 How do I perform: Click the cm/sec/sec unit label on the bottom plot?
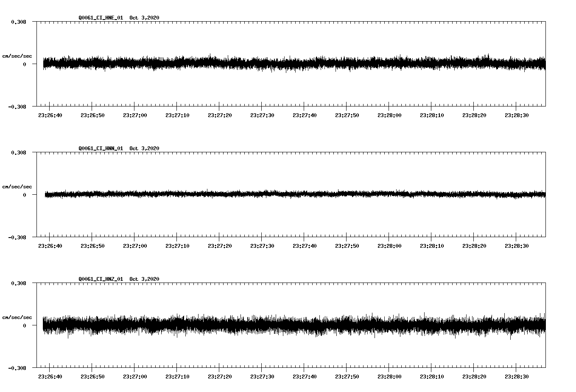click(17, 317)
